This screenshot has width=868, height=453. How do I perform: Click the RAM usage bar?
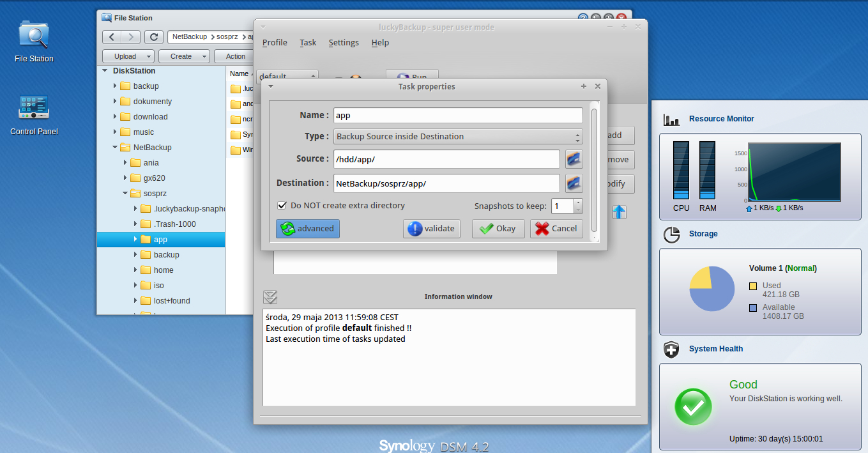pyautogui.click(x=707, y=171)
